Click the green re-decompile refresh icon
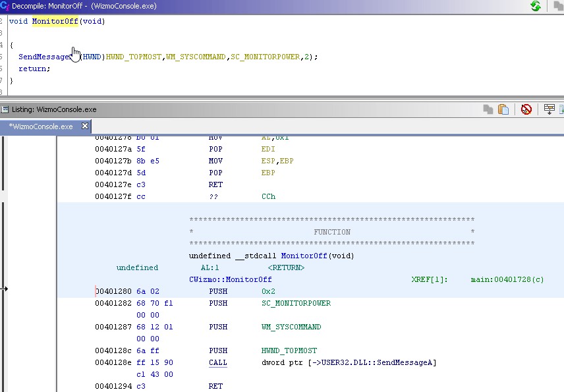Image resolution: width=564 pixels, height=392 pixels. (535, 6)
